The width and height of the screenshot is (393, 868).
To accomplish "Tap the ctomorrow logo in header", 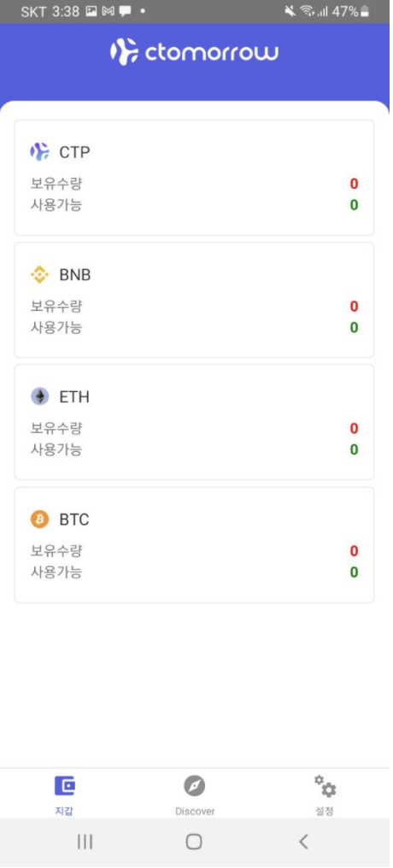I will (194, 52).
